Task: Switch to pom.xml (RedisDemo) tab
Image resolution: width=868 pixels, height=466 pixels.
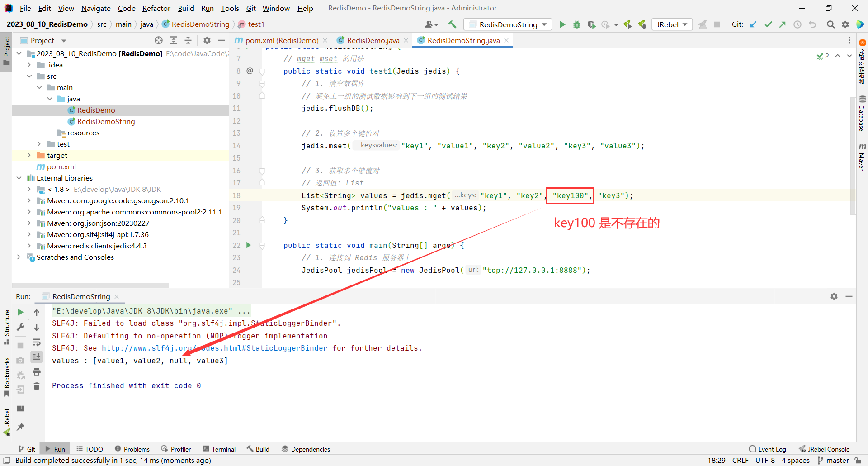Action: [x=282, y=40]
